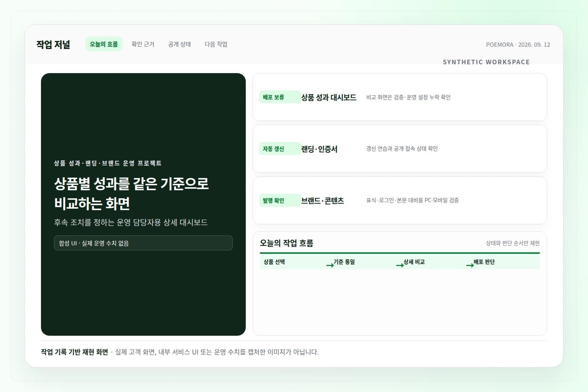Click the 작업 기록 기반 재현 화면 footer text
This screenshot has width=588, height=392.
(x=75, y=352)
